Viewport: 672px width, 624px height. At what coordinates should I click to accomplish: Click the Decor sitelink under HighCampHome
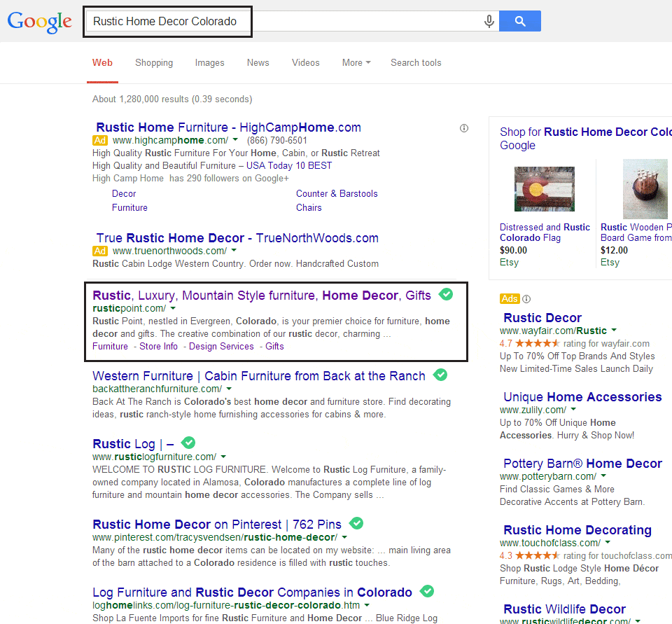[x=124, y=194]
